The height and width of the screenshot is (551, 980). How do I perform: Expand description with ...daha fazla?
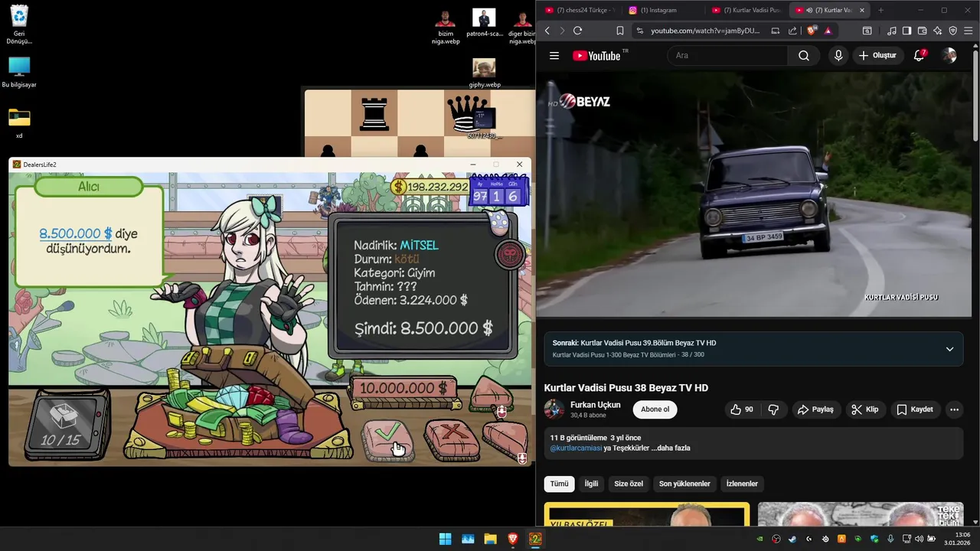[671, 448]
